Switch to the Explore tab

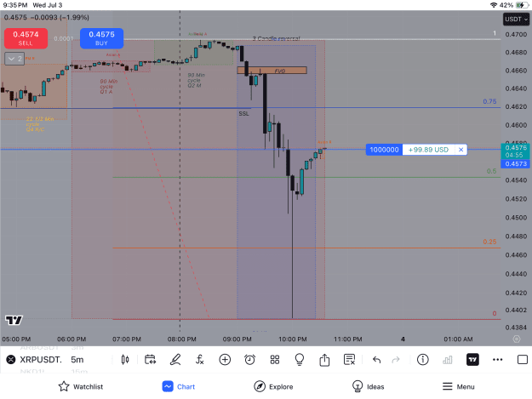(x=273, y=386)
